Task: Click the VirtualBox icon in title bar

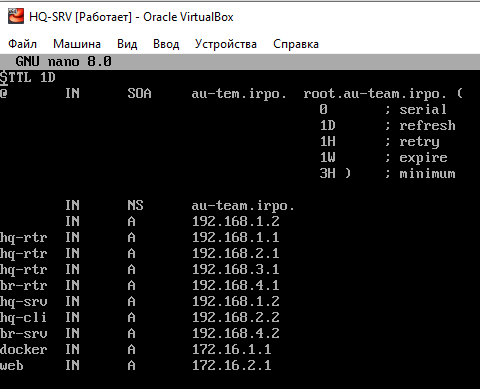Action: pos(16,16)
